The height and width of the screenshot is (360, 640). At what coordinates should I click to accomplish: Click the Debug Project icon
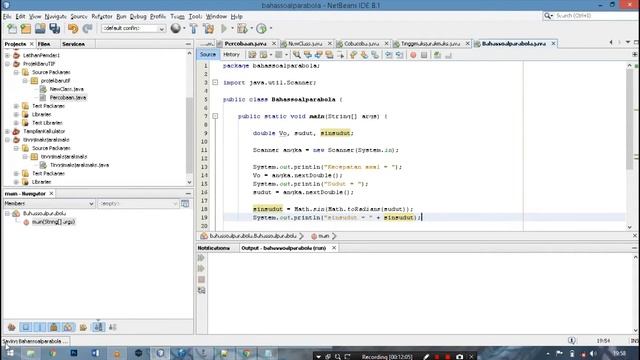(x=242, y=29)
